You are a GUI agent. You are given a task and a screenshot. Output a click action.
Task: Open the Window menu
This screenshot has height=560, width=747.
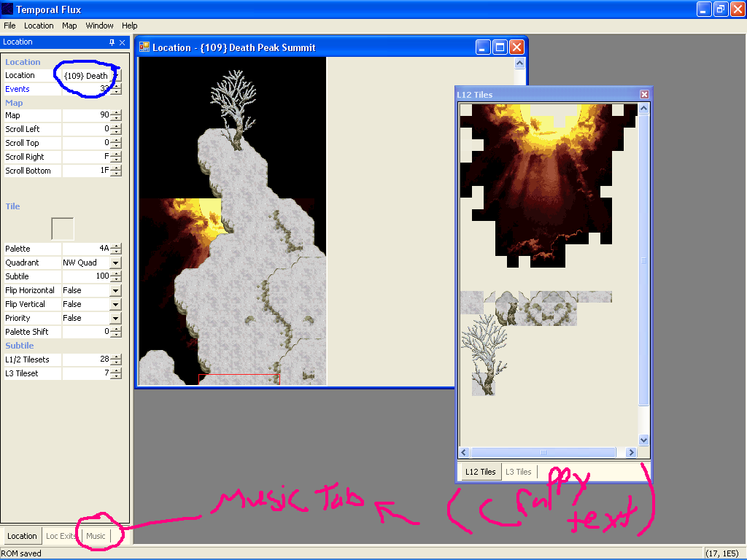(x=99, y=26)
